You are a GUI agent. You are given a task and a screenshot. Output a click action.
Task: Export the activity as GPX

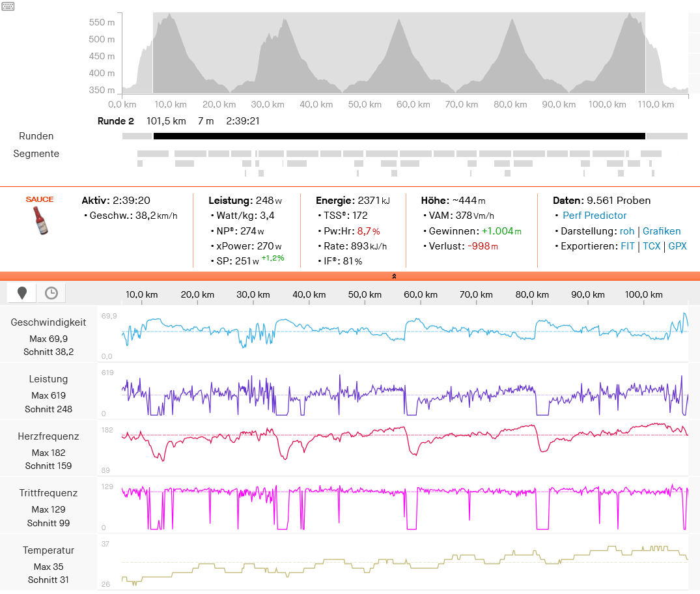coord(677,246)
